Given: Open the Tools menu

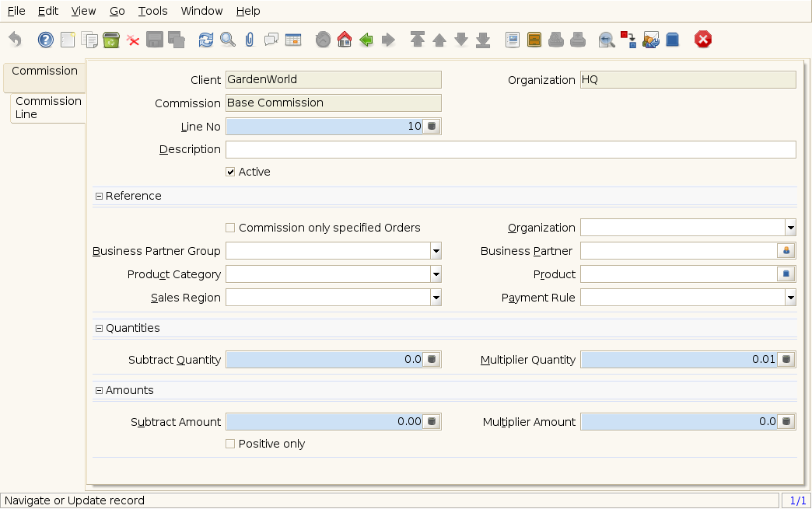Looking at the screenshot, I should tap(152, 11).
